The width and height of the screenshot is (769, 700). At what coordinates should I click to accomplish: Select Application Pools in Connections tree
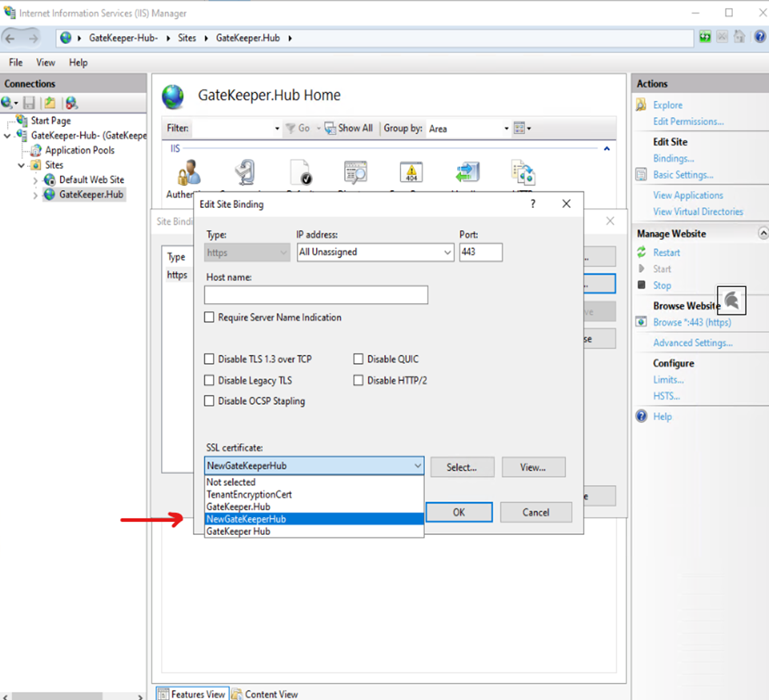pyautogui.click(x=79, y=150)
